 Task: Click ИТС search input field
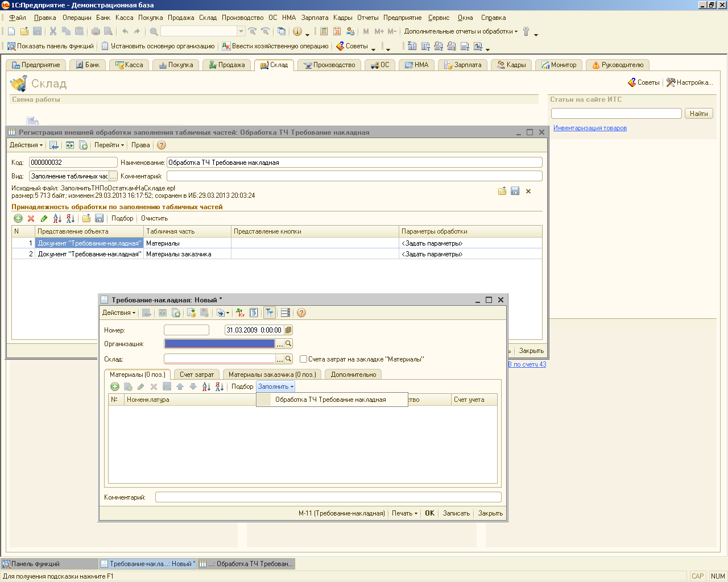click(617, 114)
